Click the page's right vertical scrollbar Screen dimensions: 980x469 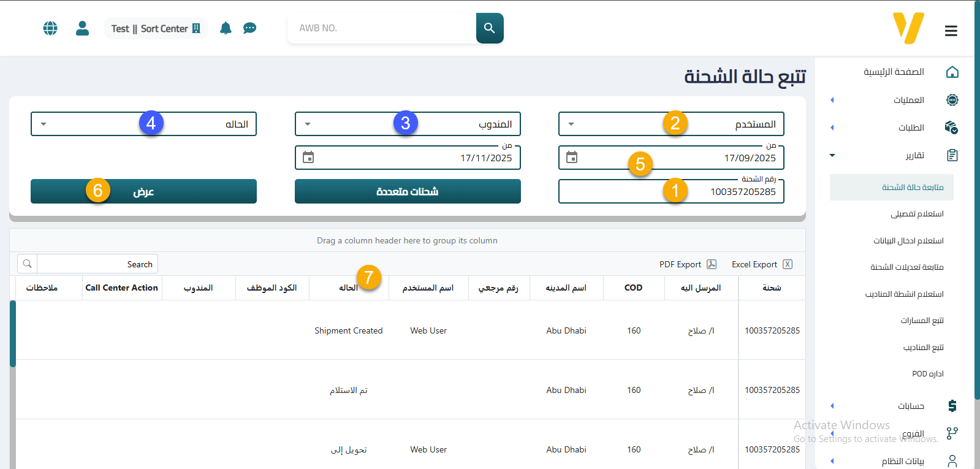[977, 199]
